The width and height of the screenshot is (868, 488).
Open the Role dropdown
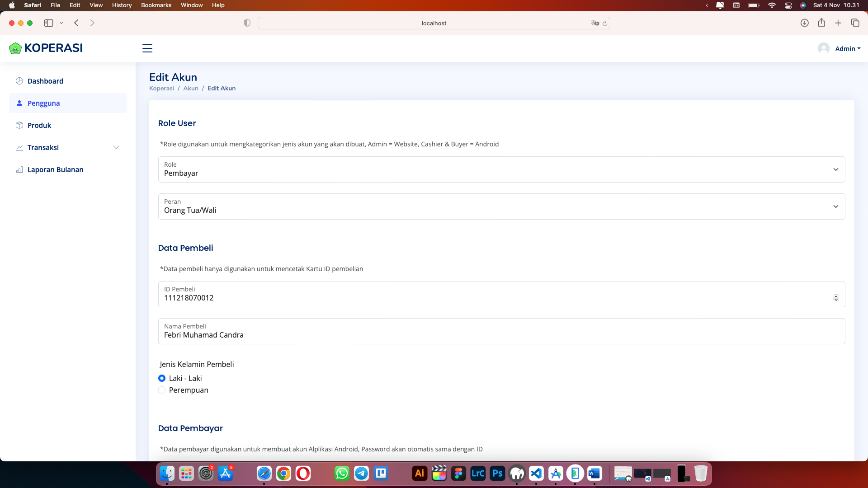[x=501, y=169]
